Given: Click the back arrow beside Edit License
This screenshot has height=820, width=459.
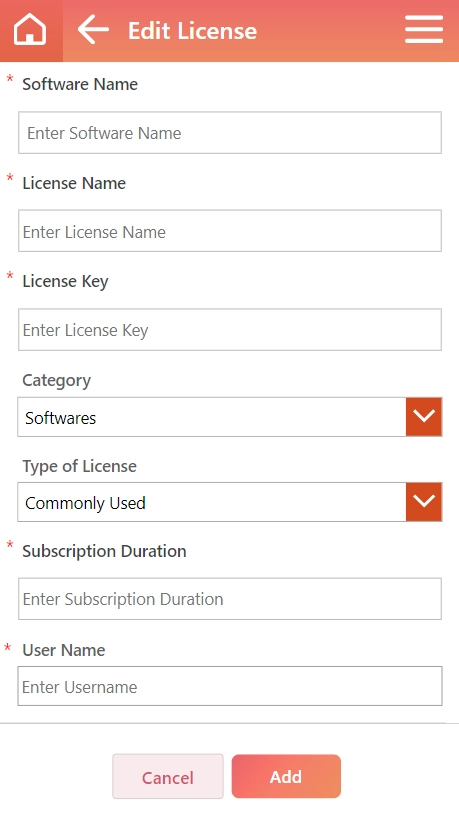Looking at the screenshot, I should (x=93, y=29).
